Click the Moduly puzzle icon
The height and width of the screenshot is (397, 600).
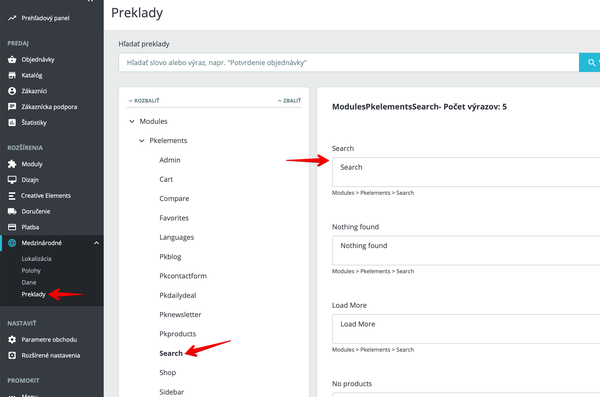12,164
